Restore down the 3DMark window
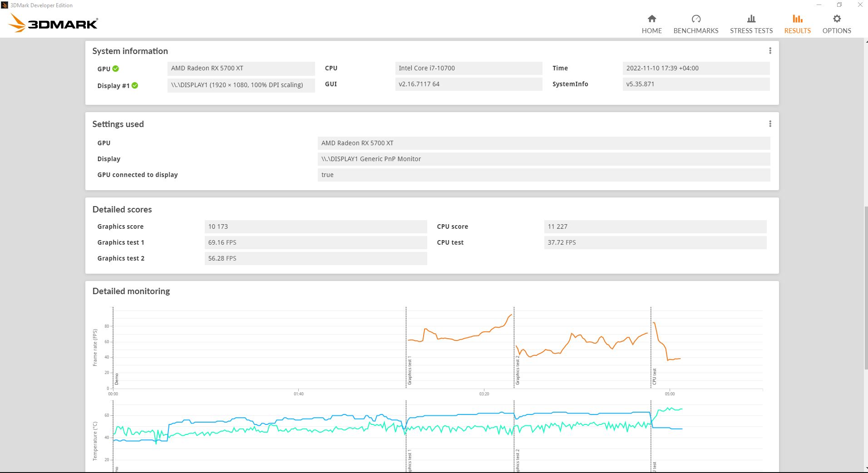The image size is (868, 473). (x=839, y=5)
